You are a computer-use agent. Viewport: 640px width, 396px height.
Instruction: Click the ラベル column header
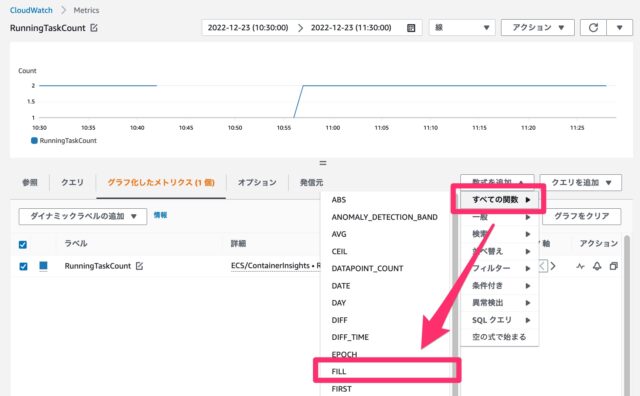click(x=76, y=243)
